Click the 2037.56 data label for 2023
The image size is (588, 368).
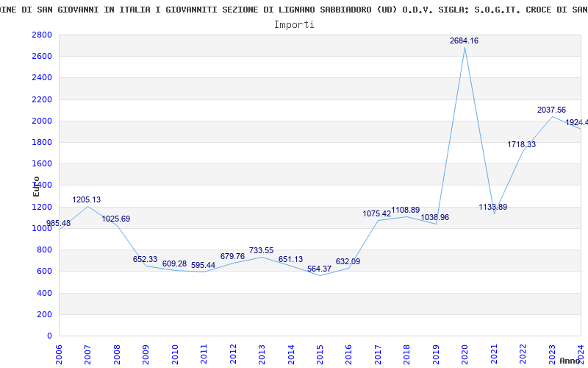click(551, 110)
